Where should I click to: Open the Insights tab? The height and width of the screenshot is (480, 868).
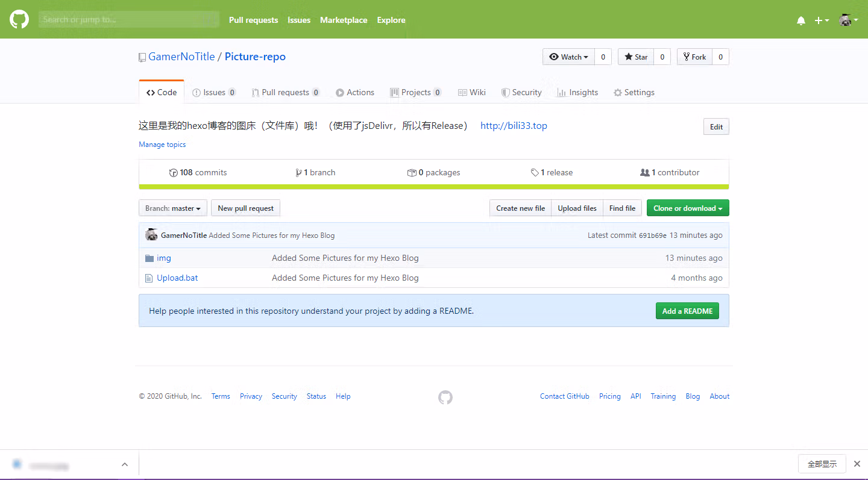pos(577,92)
